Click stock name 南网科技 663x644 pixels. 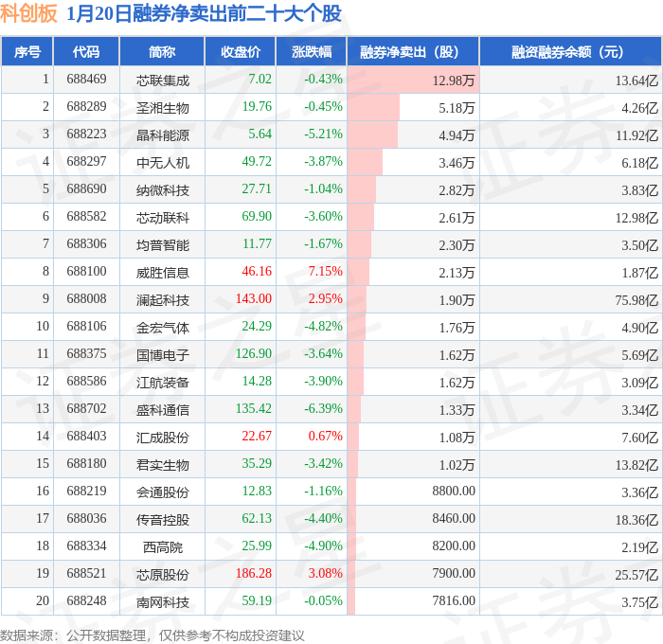tap(162, 602)
